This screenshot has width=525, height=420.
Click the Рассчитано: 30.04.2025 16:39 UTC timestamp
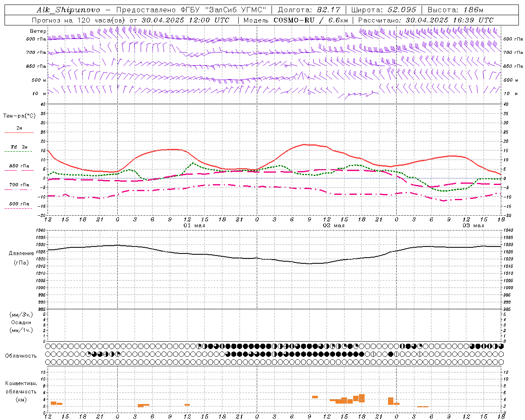[426, 20]
